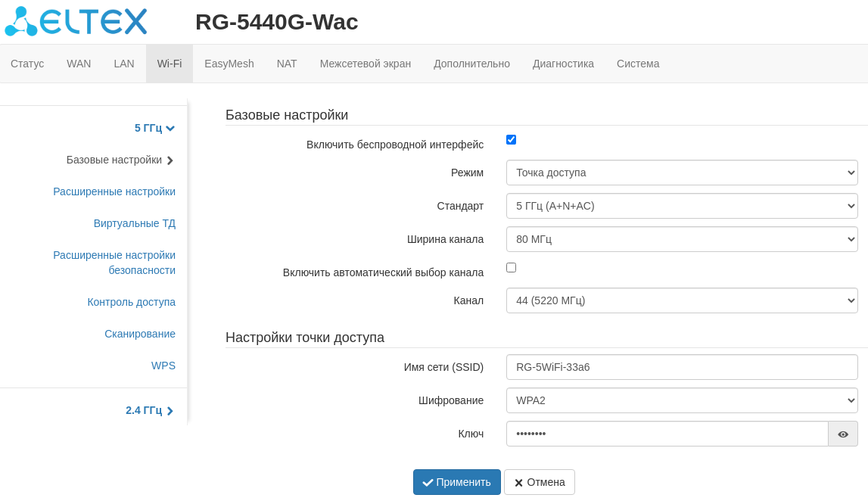This screenshot has width=868, height=501.
Task: Enable automatic channel selection checkbox
Action: pos(511,268)
